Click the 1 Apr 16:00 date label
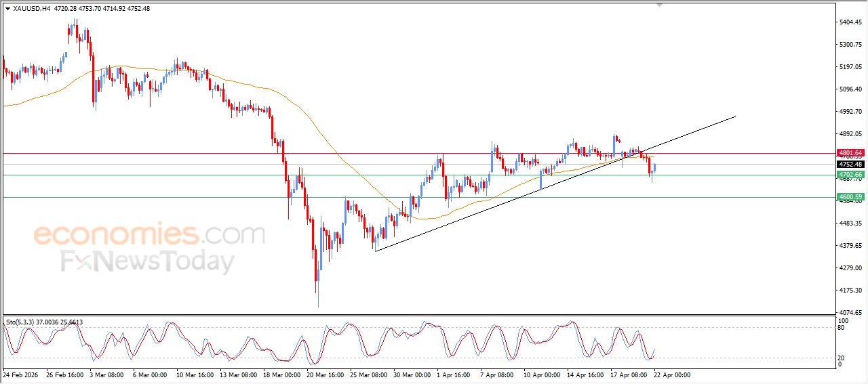868x384 pixels. point(455,374)
